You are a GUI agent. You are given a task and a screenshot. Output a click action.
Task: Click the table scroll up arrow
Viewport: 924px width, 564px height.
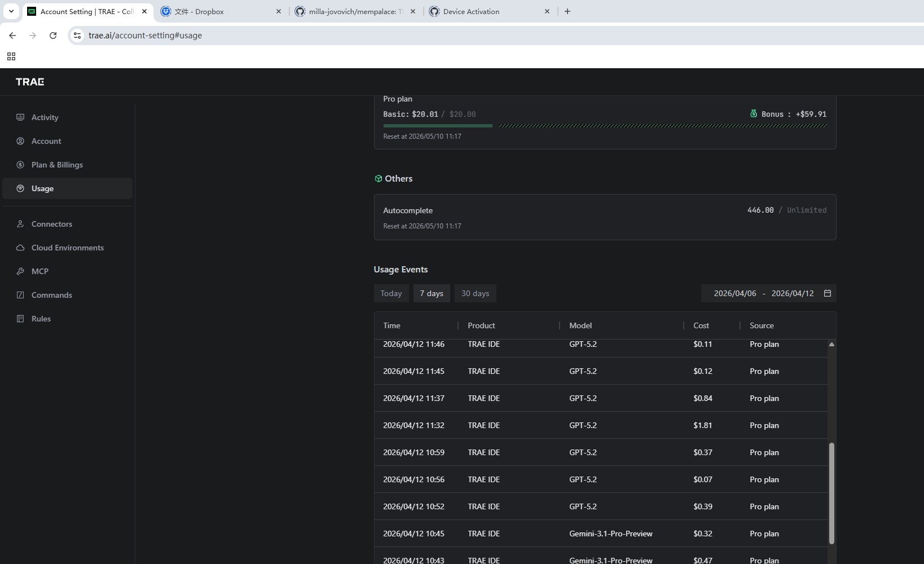tap(831, 344)
